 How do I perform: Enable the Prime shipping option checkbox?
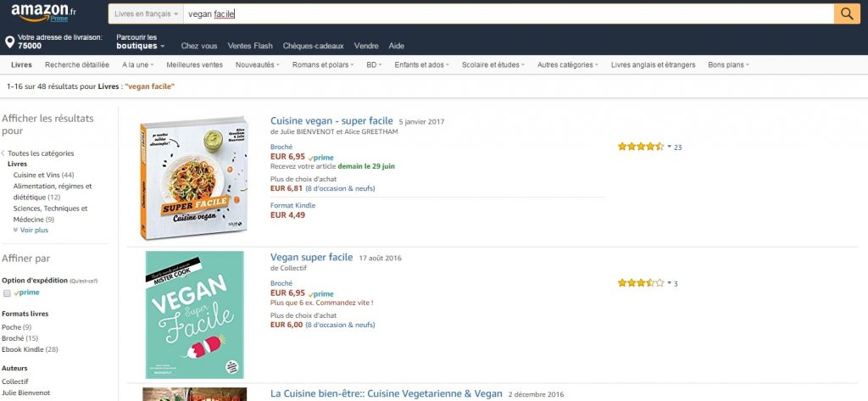click(7, 293)
